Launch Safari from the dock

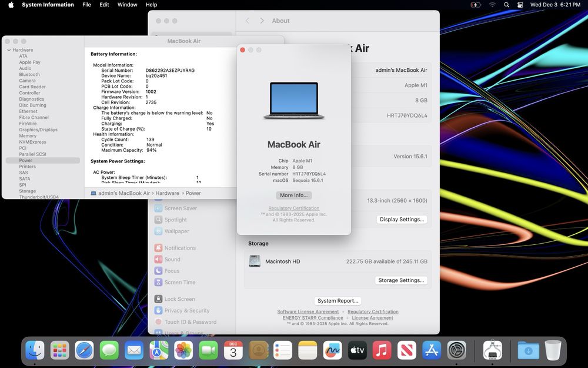point(84,350)
